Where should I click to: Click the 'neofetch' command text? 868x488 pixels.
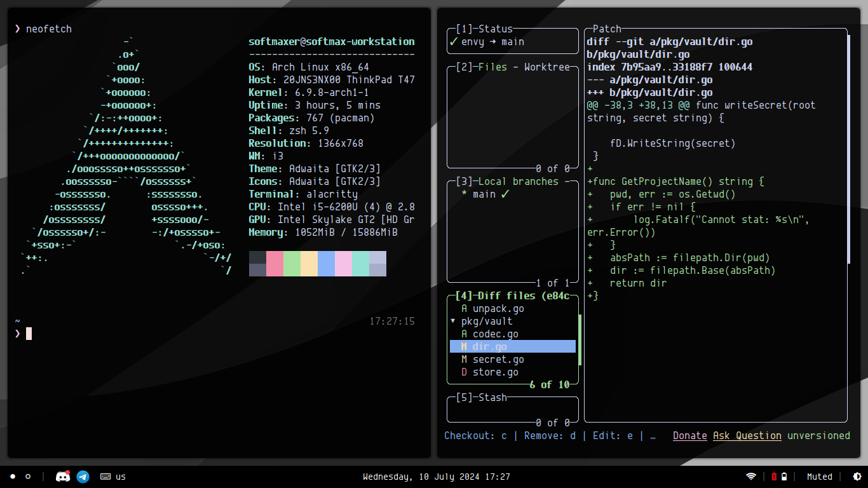pos(49,29)
